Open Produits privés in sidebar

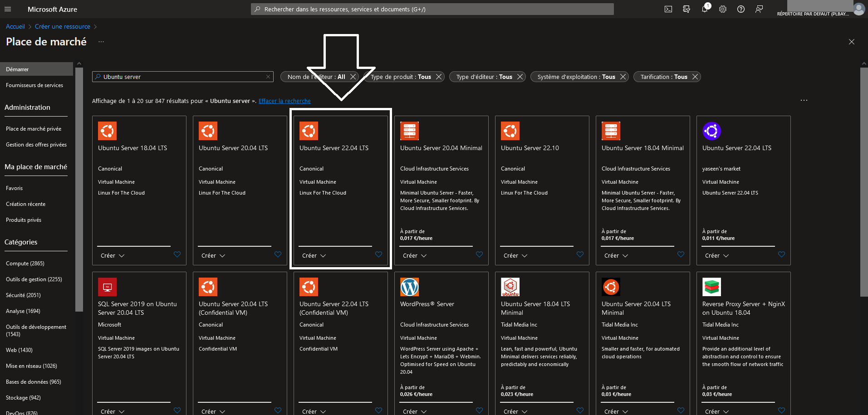tap(24, 220)
